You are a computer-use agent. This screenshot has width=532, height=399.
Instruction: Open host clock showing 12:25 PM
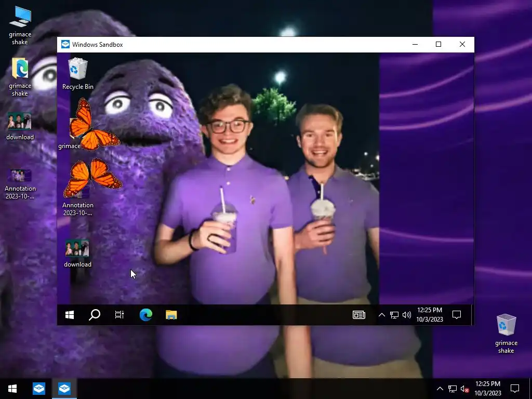487,389
